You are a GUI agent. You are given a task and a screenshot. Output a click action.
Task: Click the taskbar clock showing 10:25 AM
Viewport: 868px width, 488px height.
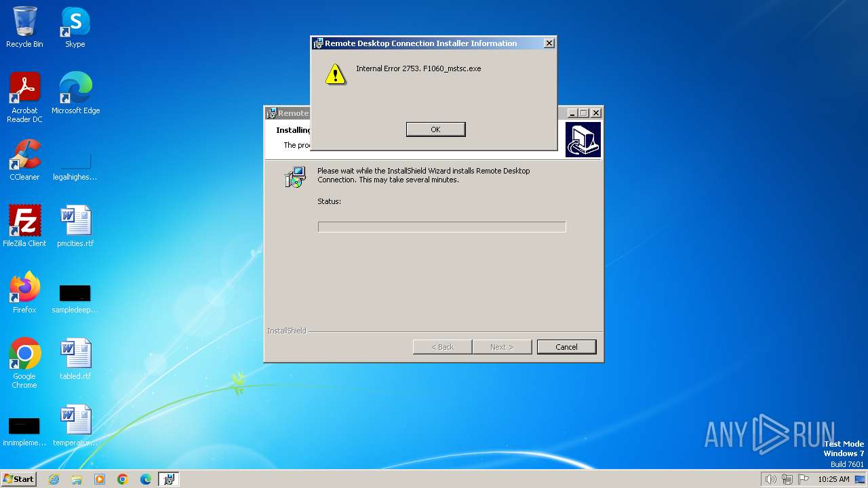[833, 479]
